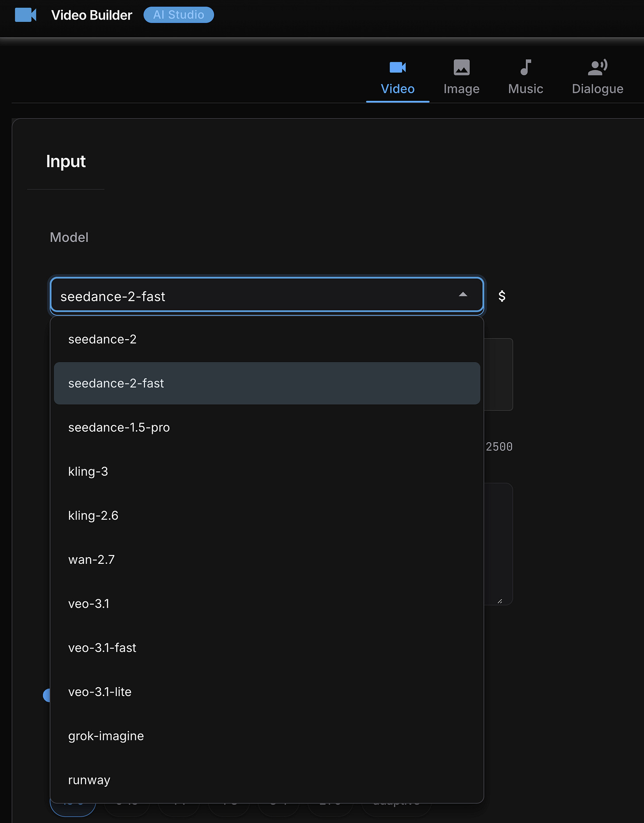Select the kling-3 model option
This screenshot has height=823, width=644.
point(267,471)
